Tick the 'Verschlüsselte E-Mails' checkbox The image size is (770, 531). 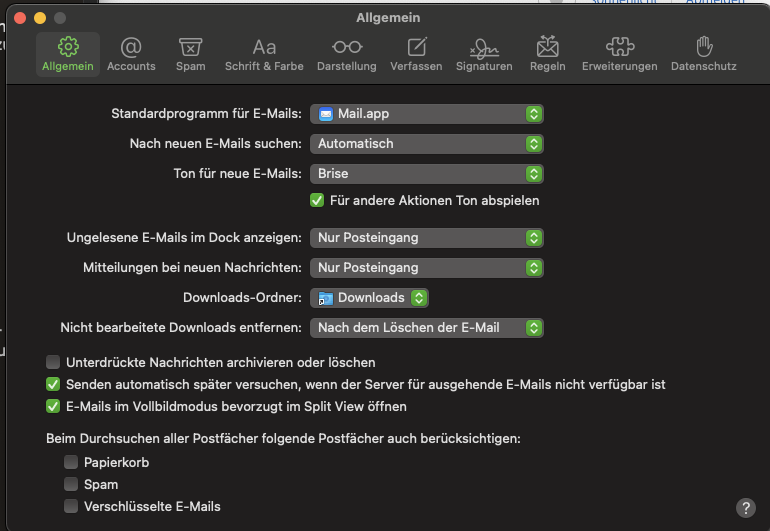[x=71, y=506]
